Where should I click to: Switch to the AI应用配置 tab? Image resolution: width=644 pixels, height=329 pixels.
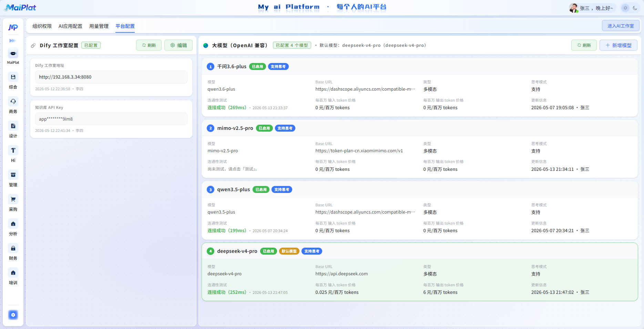pyautogui.click(x=70, y=26)
